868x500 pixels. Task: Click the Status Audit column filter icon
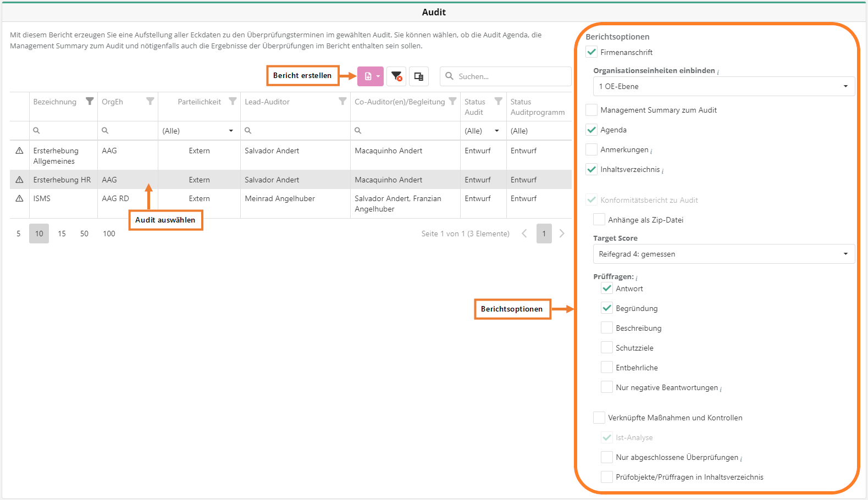click(x=498, y=101)
